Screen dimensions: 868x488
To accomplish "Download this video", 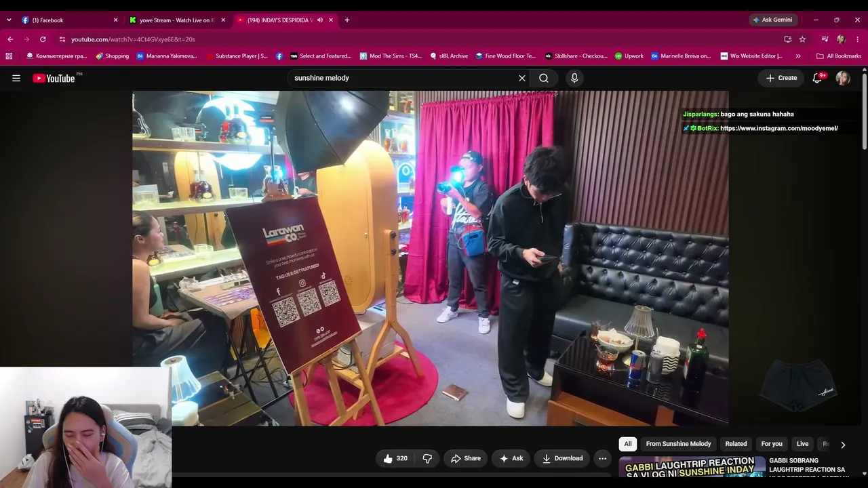I will [562, 458].
